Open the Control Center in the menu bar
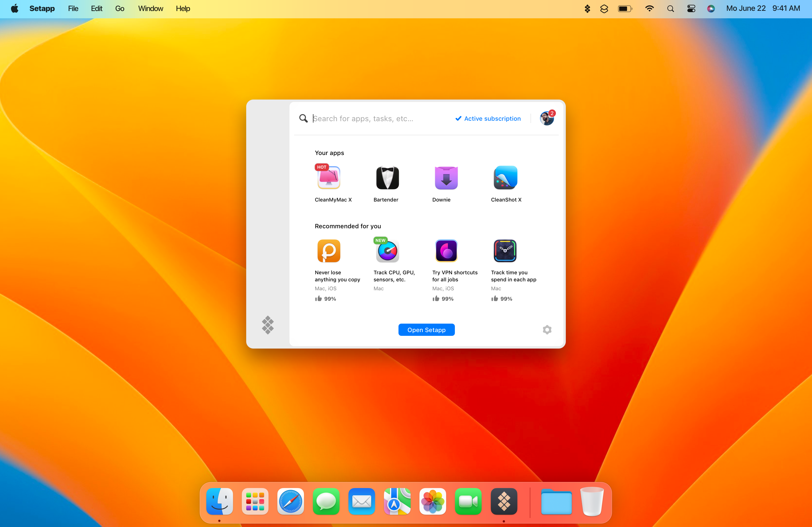 tap(691, 8)
